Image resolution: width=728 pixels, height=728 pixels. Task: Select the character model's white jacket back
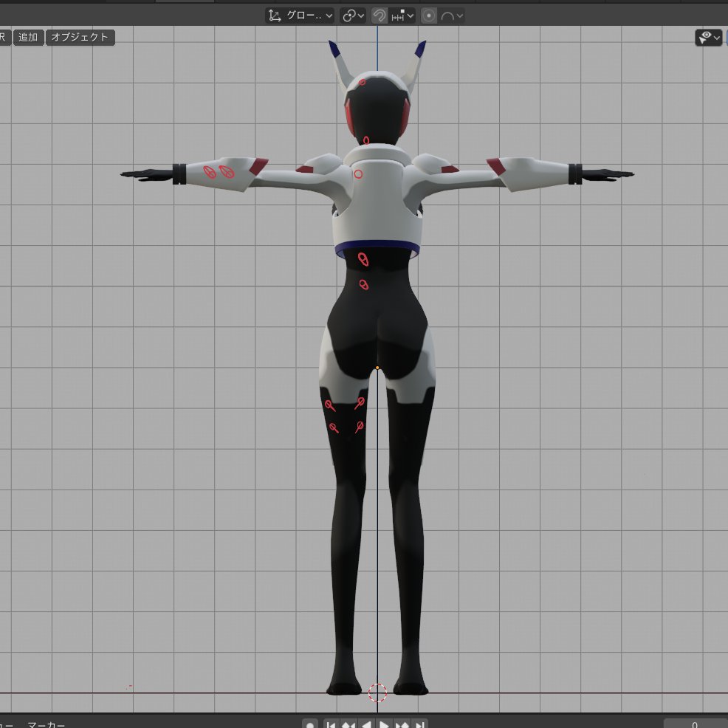[377, 199]
